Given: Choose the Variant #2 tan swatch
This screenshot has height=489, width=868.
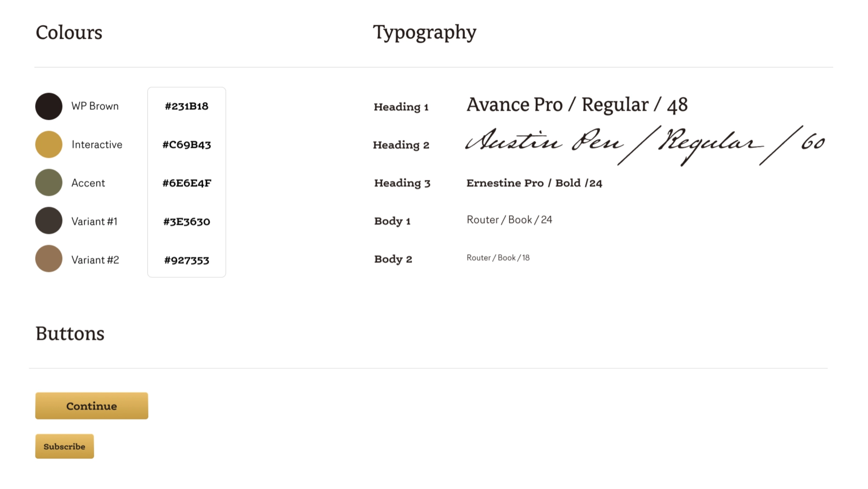Looking at the screenshot, I should 49,259.
